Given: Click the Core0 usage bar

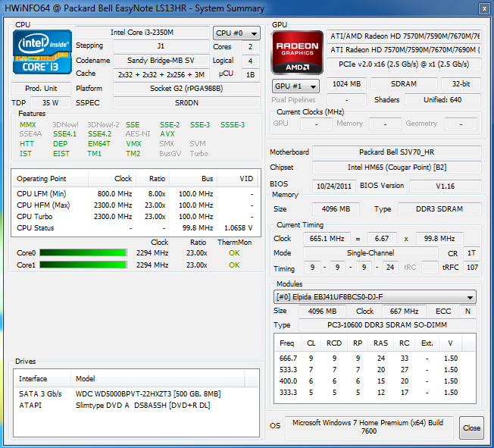Looking at the screenshot, I should (x=83, y=253).
